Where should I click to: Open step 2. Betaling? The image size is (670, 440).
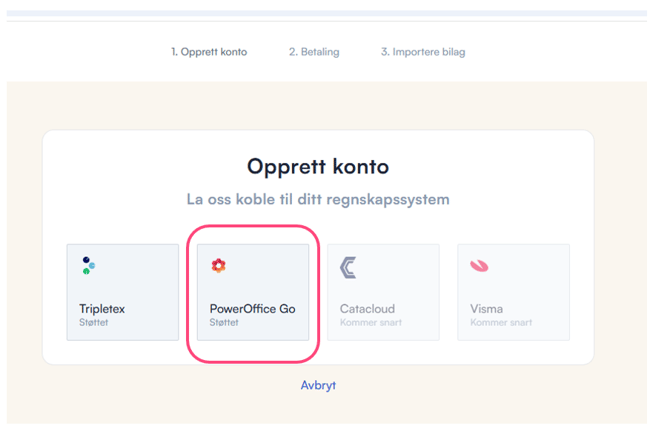tap(313, 52)
